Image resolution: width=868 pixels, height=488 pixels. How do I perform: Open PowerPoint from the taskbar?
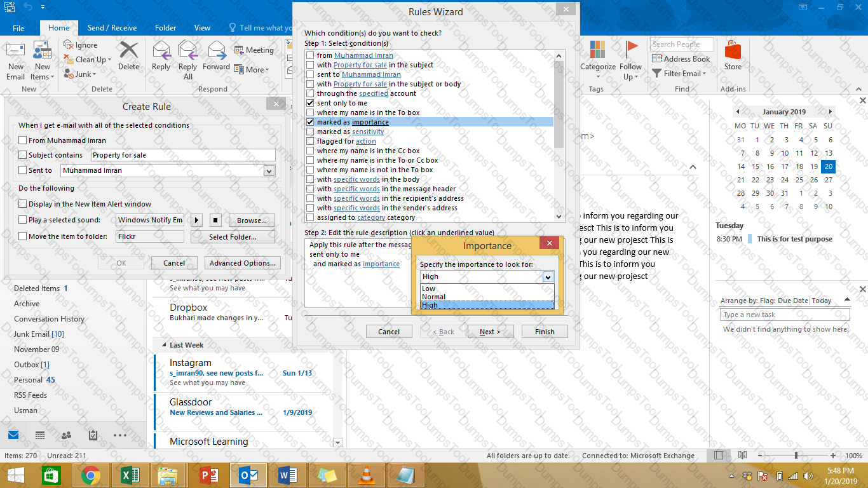[x=208, y=475]
